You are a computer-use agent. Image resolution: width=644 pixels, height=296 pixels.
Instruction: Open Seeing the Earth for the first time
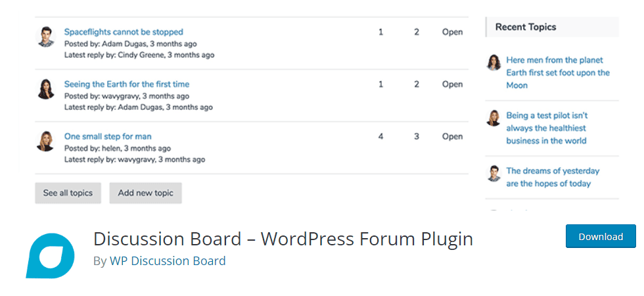coord(126,84)
